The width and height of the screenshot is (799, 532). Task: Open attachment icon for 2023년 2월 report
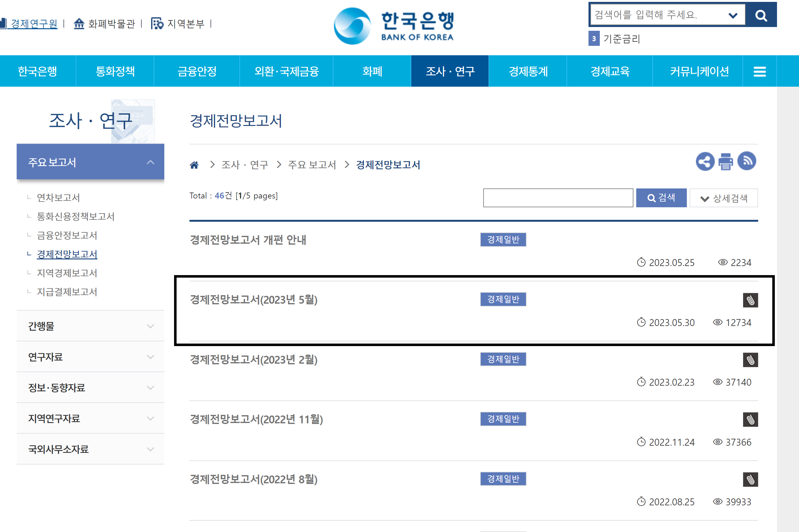pyautogui.click(x=750, y=360)
